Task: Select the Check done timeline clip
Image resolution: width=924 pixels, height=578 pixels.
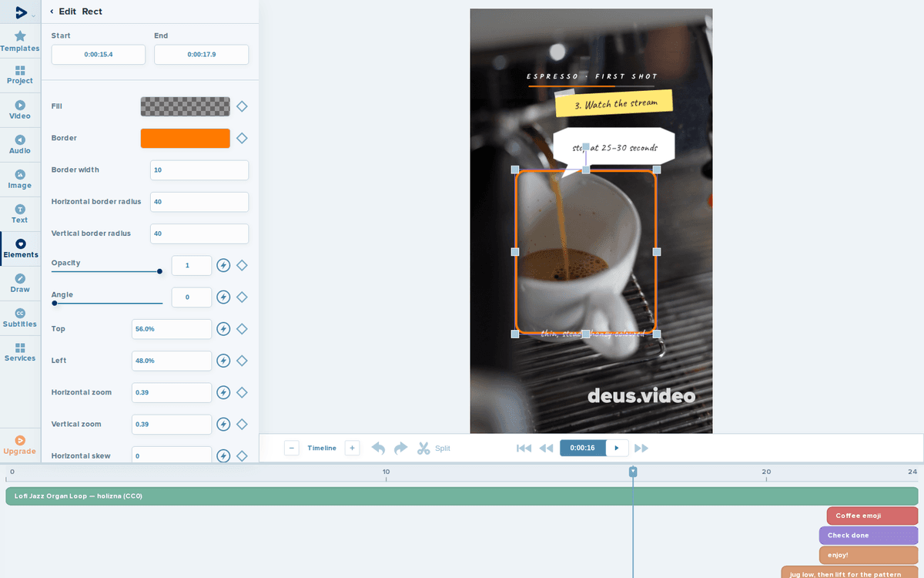Action: [x=869, y=536]
